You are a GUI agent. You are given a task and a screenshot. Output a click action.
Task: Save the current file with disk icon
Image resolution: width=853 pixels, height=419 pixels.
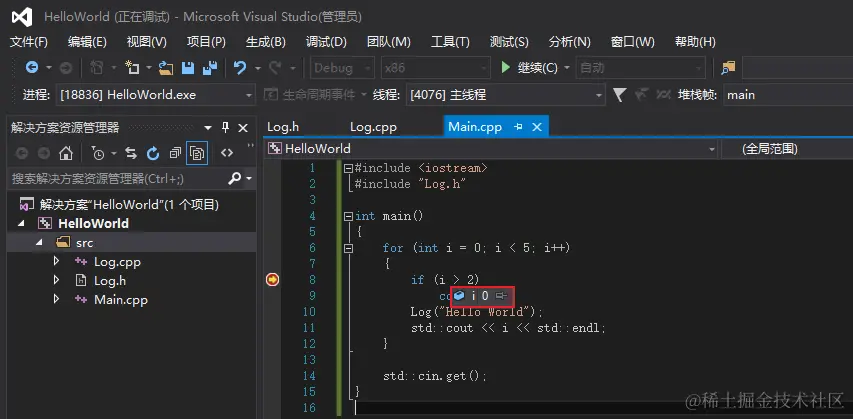tap(188, 67)
